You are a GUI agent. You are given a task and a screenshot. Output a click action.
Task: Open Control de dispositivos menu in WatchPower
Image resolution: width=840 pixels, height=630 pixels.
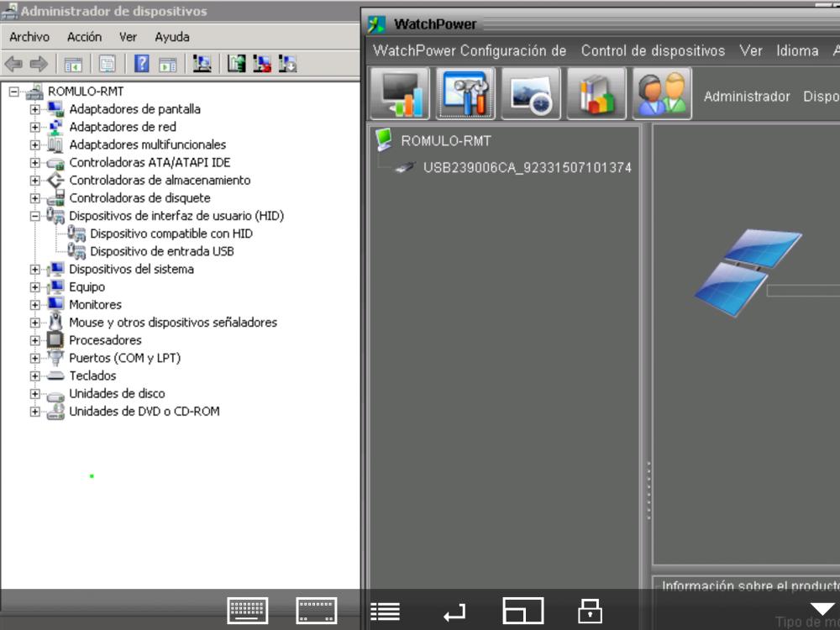point(653,51)
